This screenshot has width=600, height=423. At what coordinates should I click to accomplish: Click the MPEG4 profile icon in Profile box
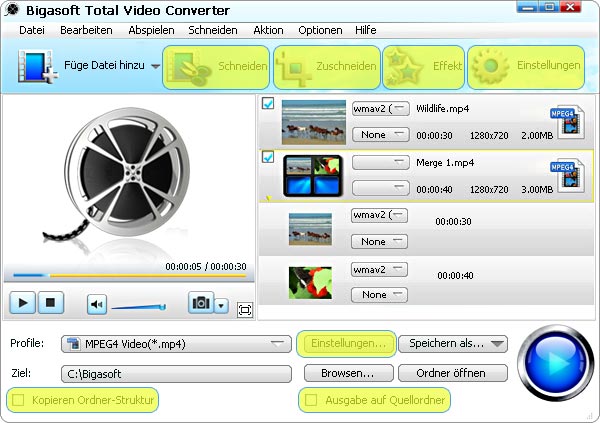(73, 344)
